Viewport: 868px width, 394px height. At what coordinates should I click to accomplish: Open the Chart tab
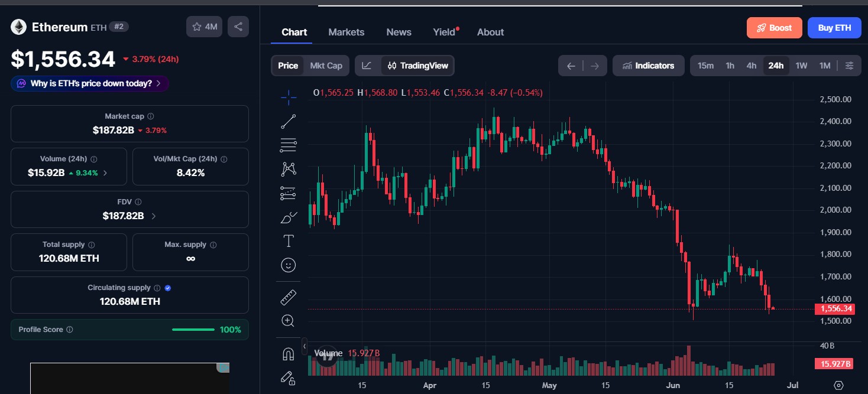point(294,32)
